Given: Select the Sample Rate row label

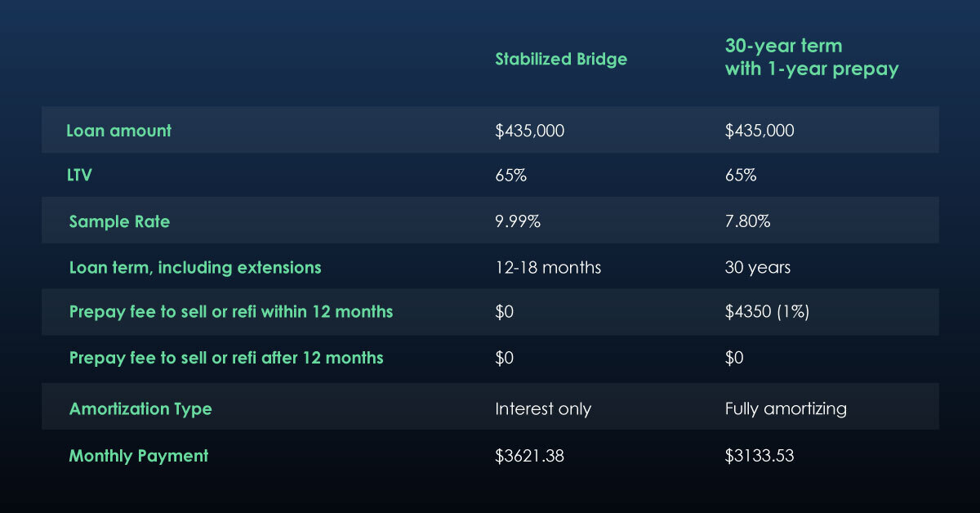Looking at the screenshot, I should 119,221.
